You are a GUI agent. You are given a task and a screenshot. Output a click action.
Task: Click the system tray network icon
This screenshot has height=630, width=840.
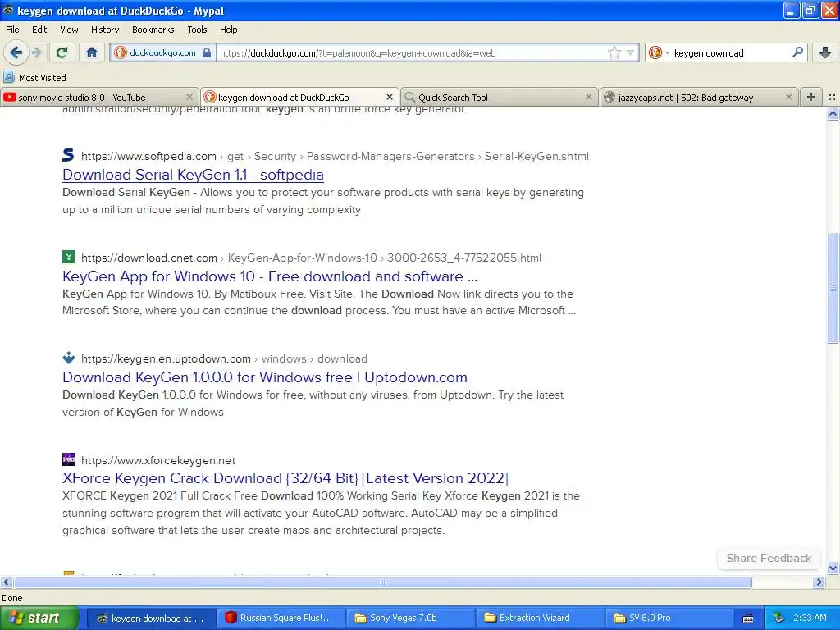click(x=778, y=618)
